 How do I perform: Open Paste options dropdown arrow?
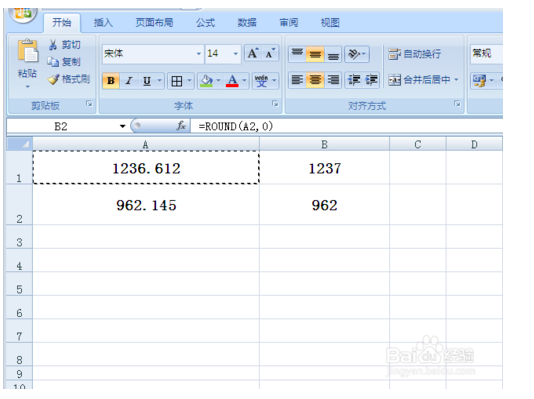[x=28, y=87]
